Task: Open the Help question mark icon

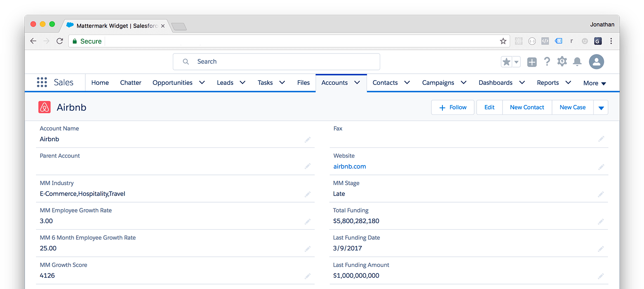Action: (547, 62)
